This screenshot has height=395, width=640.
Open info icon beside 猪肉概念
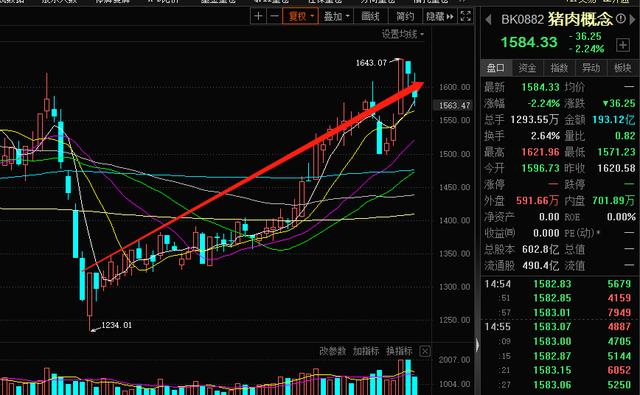click(620, 18)
